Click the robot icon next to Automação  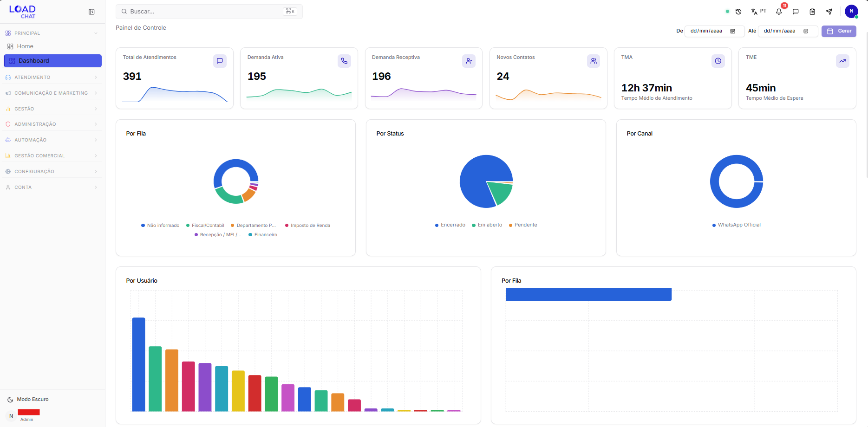coord(8,140)
